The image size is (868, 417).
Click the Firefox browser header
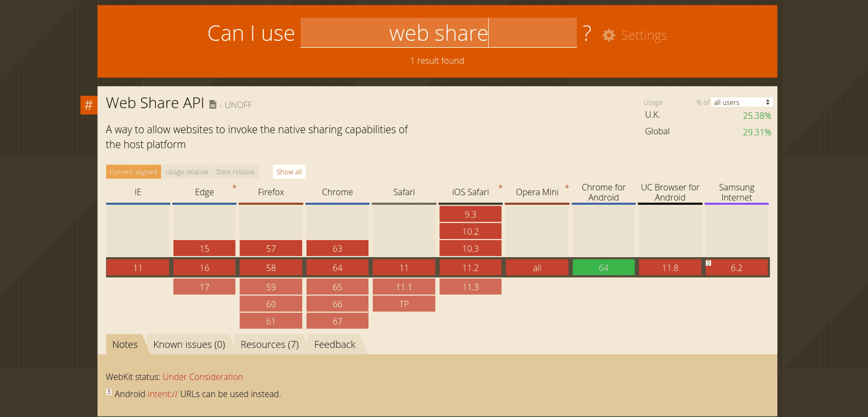pyautogui.click(x=271, y=192)
